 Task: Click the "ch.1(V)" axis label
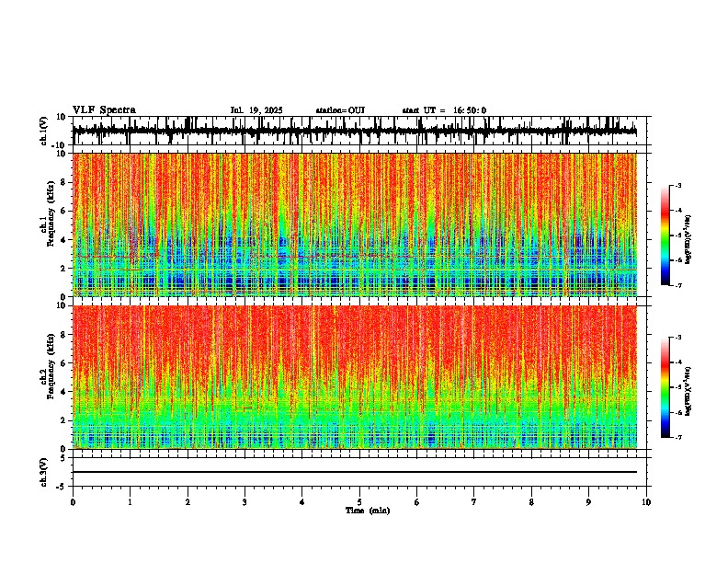click(x=44, y=131)
